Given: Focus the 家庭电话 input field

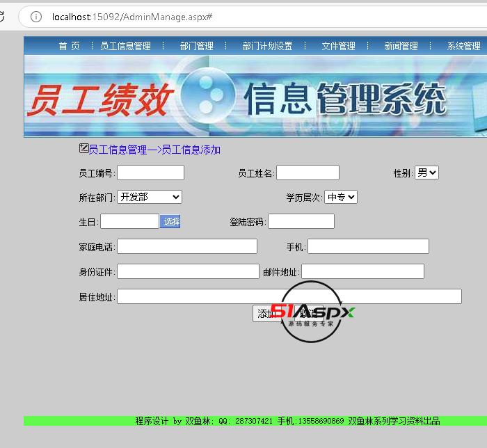Looking at the screenshot, I should point(187,246).
